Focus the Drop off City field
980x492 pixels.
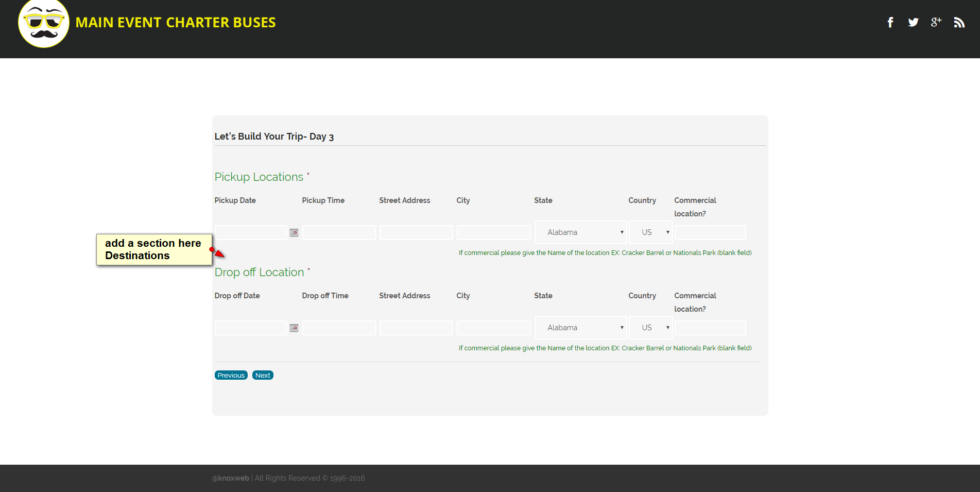coord(494,328)
